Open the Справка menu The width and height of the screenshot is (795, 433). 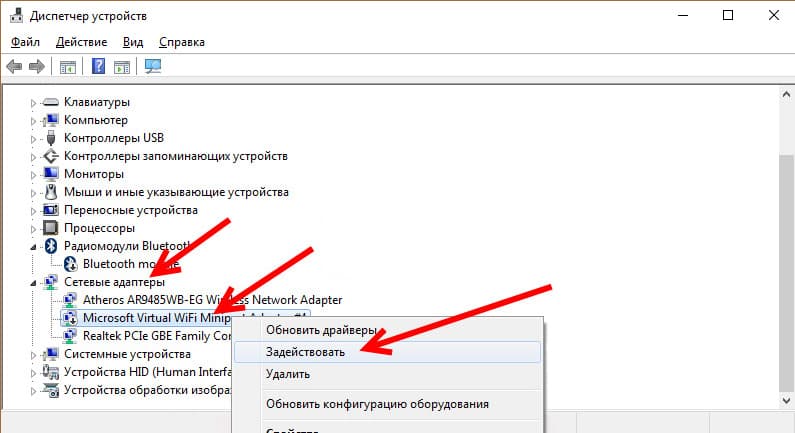point(182,42)
